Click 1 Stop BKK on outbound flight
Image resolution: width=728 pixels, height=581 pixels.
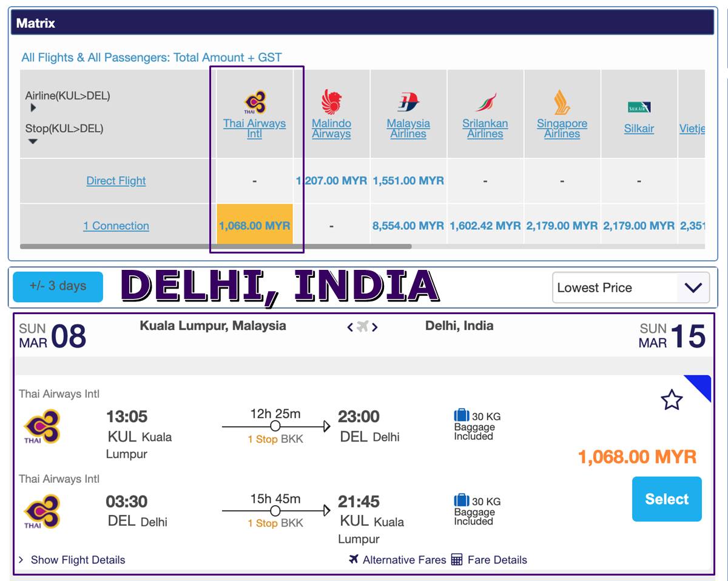(x=275, y=439)
